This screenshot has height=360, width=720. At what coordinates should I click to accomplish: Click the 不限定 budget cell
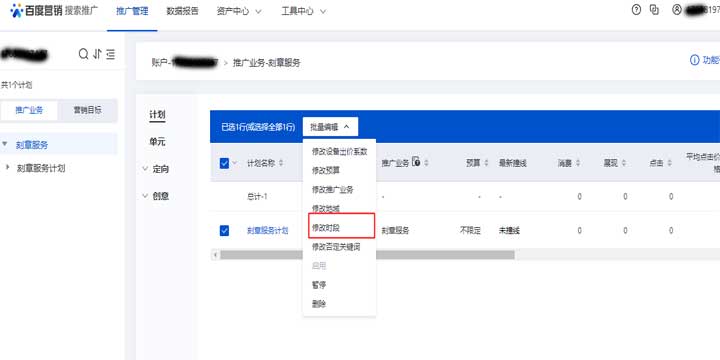470,231
